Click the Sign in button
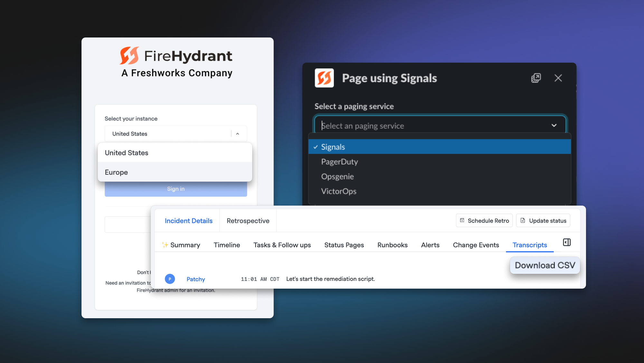 [176, 189]
